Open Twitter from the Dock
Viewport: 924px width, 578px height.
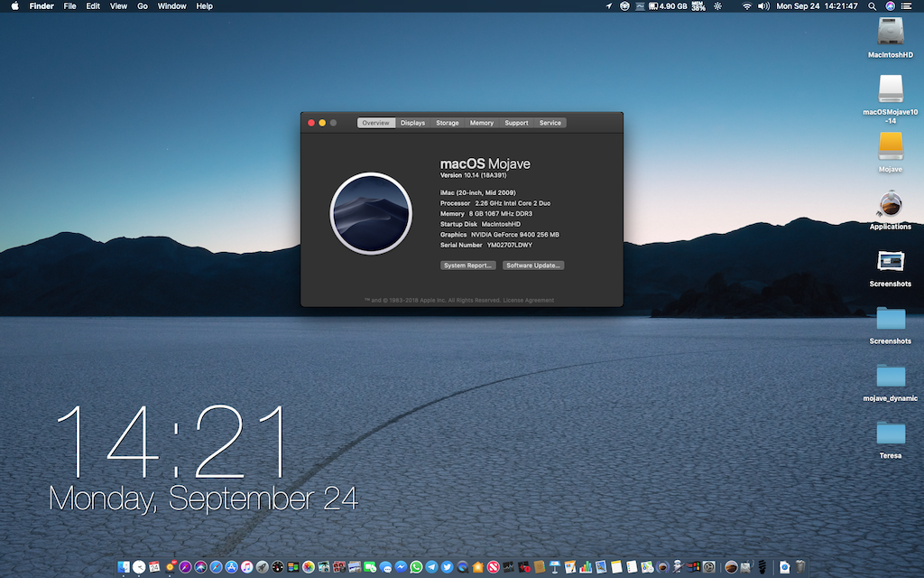447,567
